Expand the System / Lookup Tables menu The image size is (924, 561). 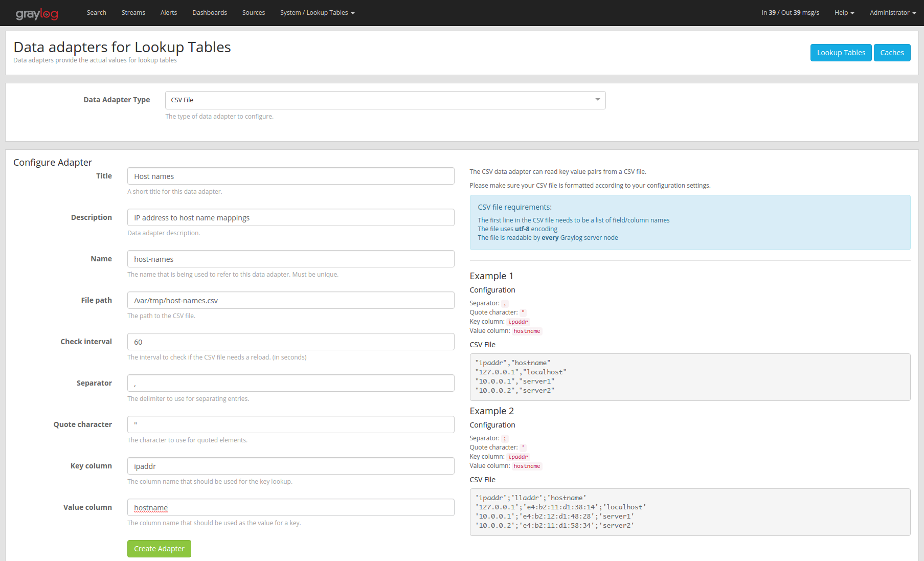317,13
